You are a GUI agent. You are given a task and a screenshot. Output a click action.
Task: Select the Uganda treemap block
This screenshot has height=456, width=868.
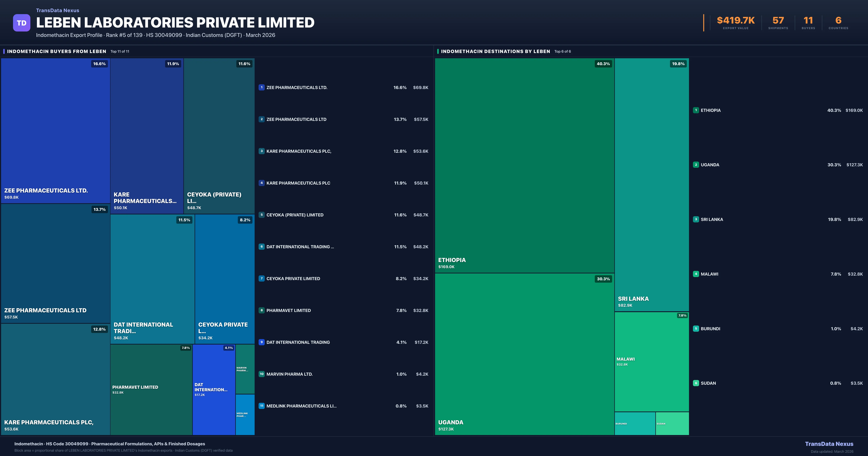click(x=524, y=354)
